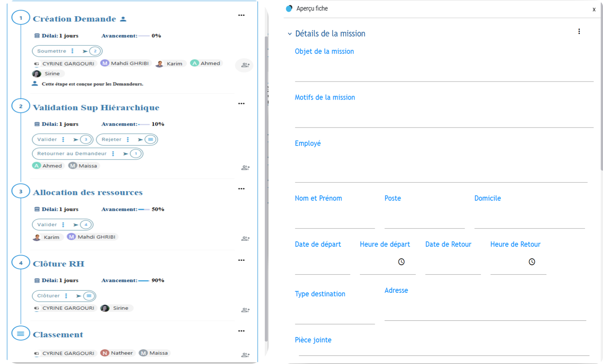The image size is (603, 364).
Task: Click add-user icon for Validation Sup Hiérarchique
Action: 245,168
